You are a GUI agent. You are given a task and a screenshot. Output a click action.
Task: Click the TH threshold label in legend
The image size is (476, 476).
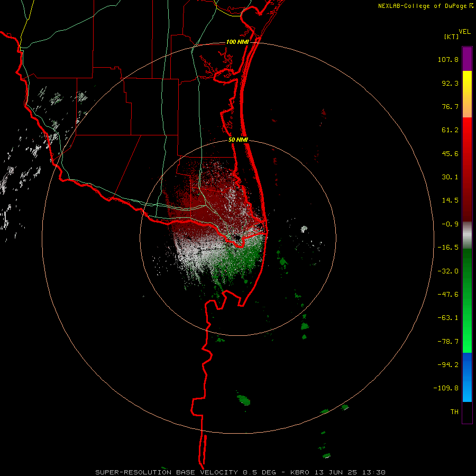pos(454,412)
